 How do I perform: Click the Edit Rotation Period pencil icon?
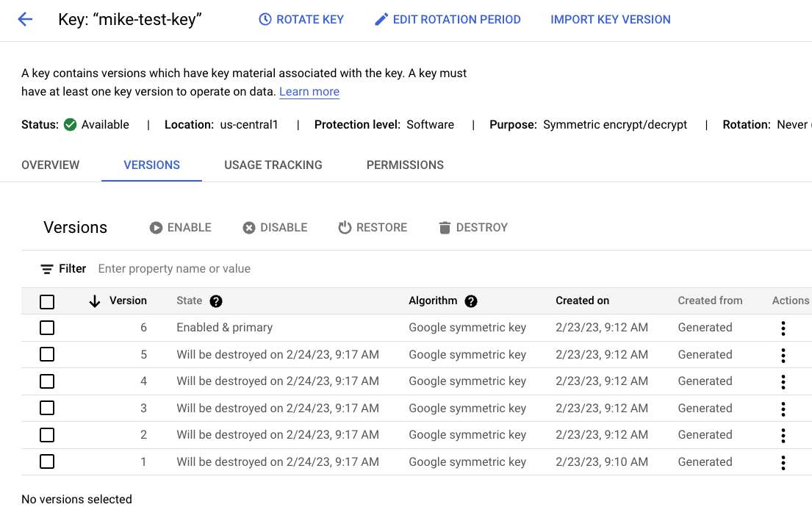pos(381,19)
